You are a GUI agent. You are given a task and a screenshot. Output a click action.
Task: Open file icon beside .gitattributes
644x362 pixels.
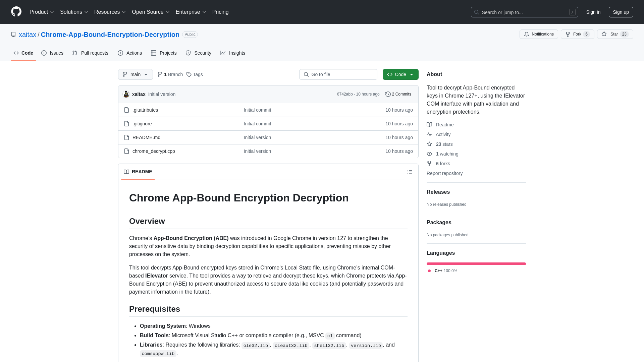[x=126, y=110]
